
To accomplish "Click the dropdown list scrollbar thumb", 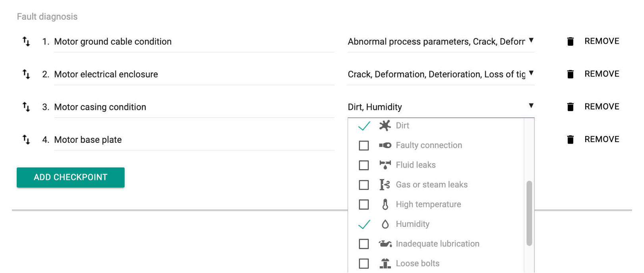I will (x=529, y=213).
